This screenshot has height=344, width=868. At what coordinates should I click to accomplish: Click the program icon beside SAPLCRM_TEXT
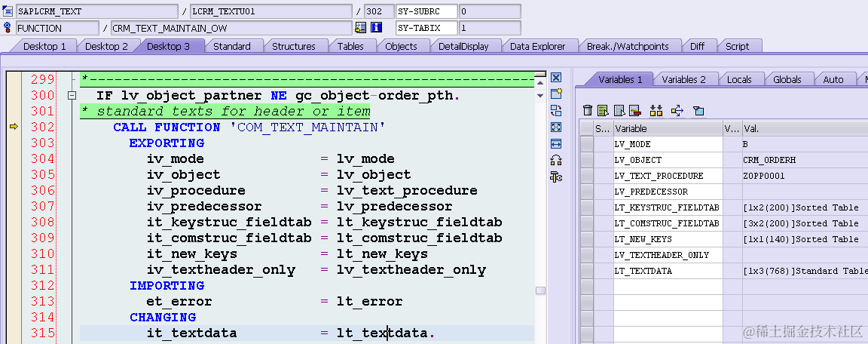point(8,11)
